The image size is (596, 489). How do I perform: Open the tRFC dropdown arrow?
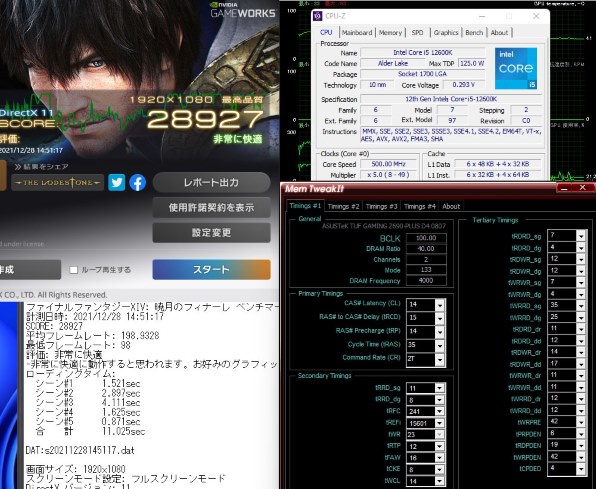click(x=439, y=411)
